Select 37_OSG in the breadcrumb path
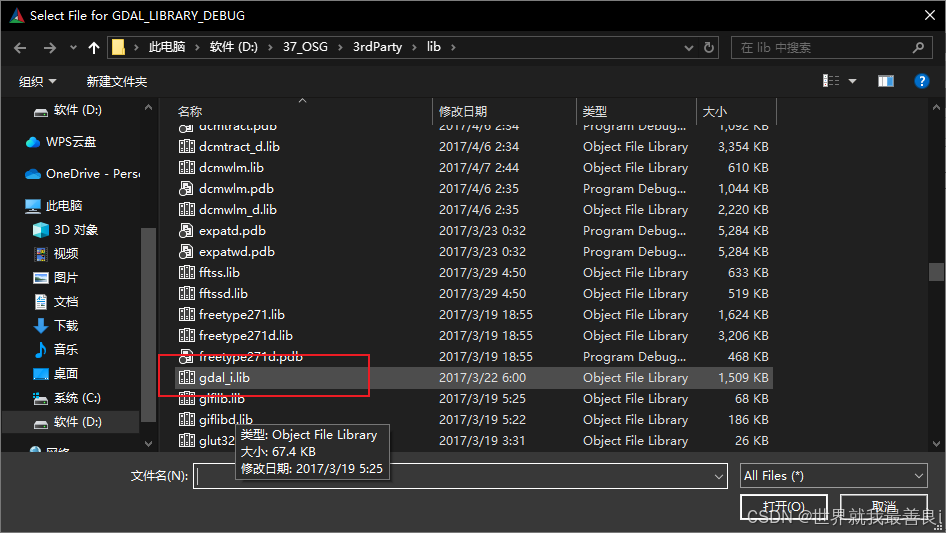The image size is (946, 533). tap(305, 47)
